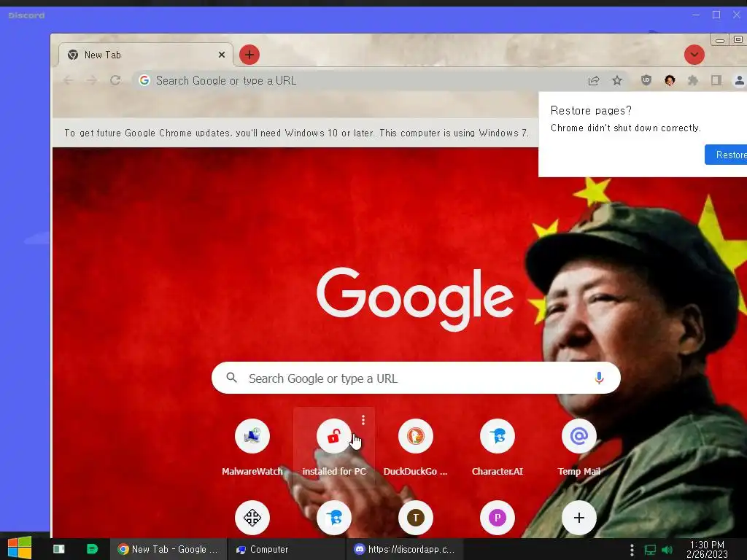The image size is (747, 560).
Task: Open the Character.AI shortcut
Action: 498,447
